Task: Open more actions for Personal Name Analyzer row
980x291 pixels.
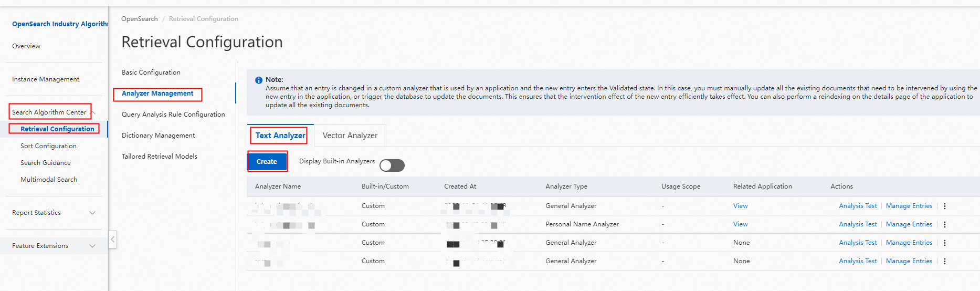Action: pyautogui.click(x=944, y=224)
